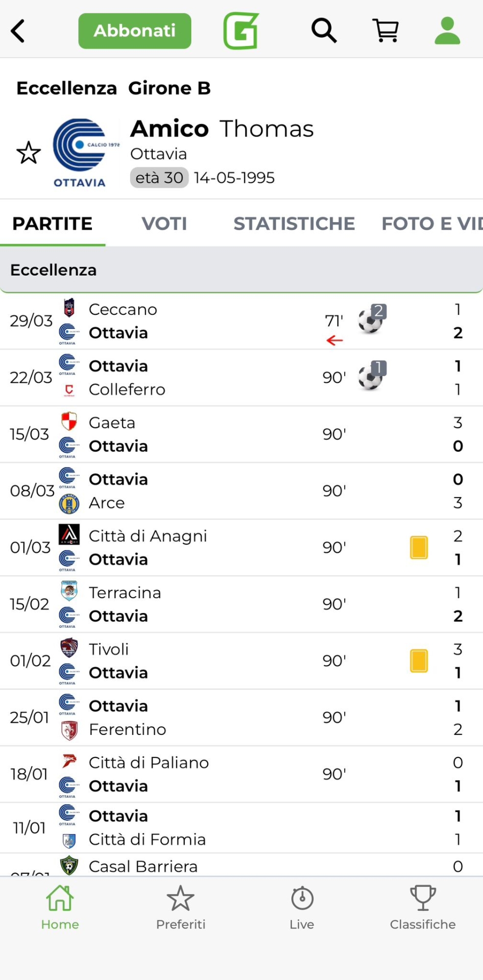Toggle favorite star for Amico Thomas
The image size is (483, 980).
tap(29, 153)
